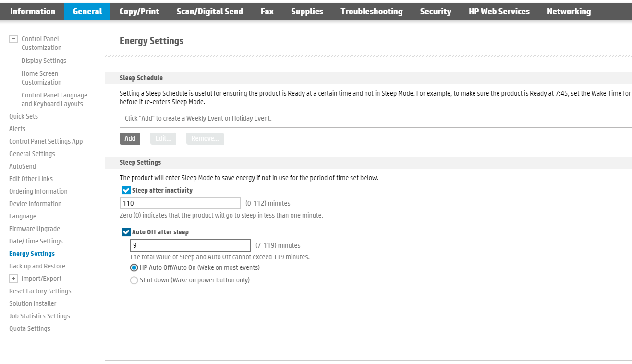Open Quota Settings in sidebar
The width and height of the screenshot is (632, 364).
click(x=30, y=328)
